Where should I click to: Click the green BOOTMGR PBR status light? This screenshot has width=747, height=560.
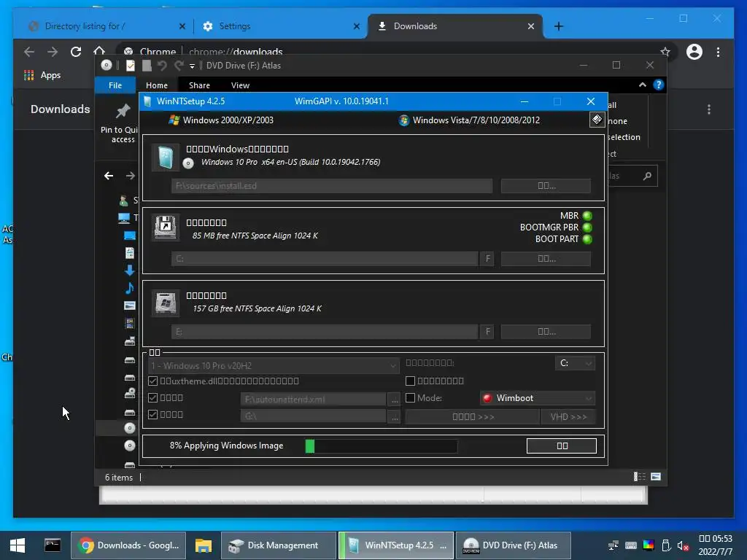pyautogui.click(x=587, y=227)
